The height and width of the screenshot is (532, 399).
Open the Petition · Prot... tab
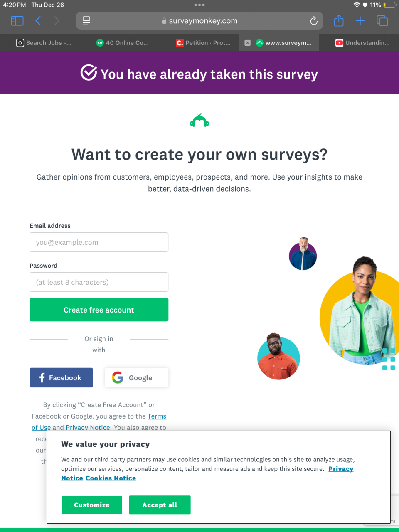pos(204,43)
